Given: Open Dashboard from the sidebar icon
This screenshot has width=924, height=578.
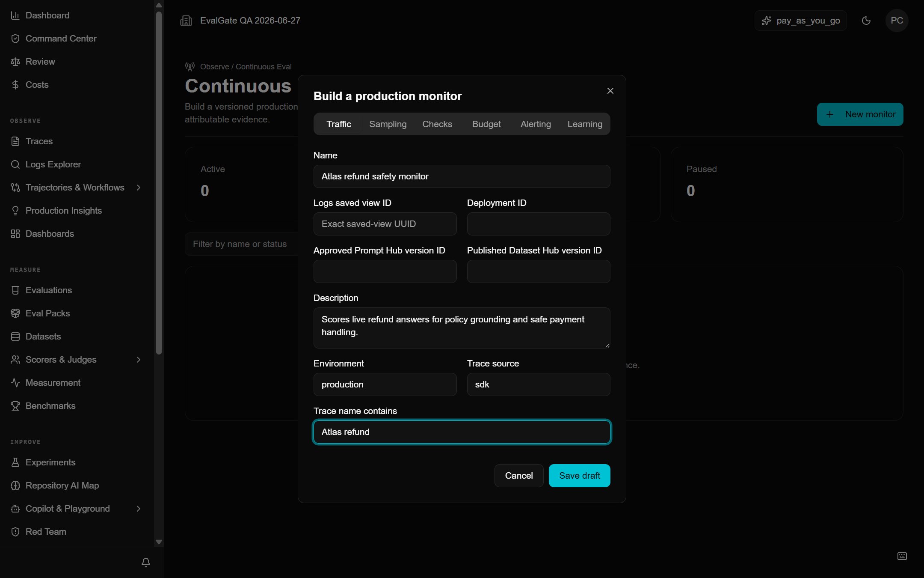Looking at the screenshot, I should (15, 15).
